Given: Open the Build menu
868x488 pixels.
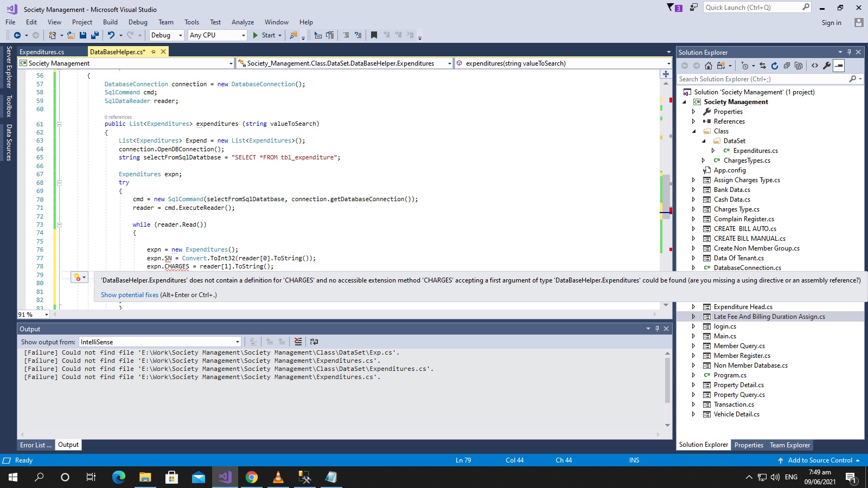Looking at the screenshot, I should [x=110, y=22].
